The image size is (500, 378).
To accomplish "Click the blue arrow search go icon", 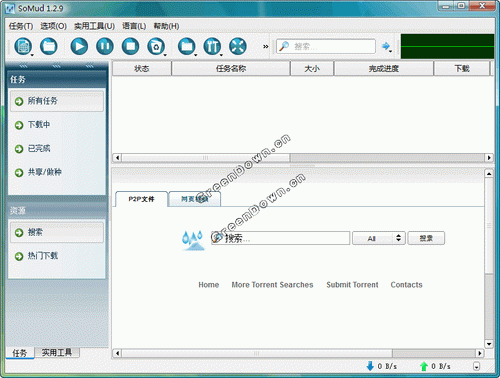I will click(x=386, y=46).
